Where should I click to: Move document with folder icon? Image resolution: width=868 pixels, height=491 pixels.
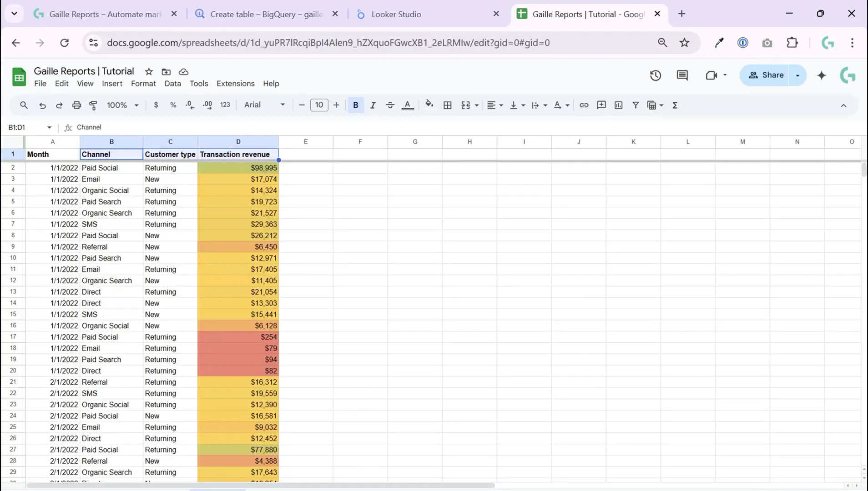[166, 72]
